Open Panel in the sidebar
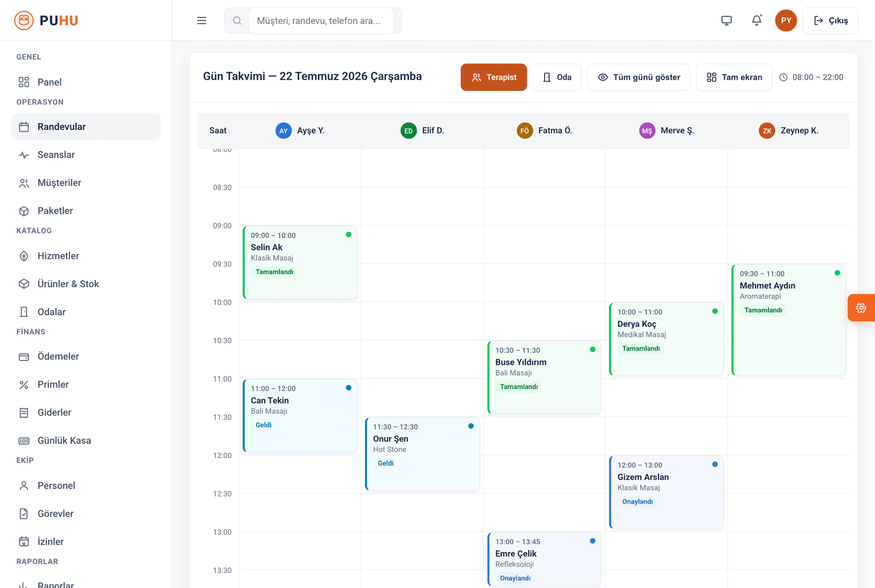 pos(86,82)
